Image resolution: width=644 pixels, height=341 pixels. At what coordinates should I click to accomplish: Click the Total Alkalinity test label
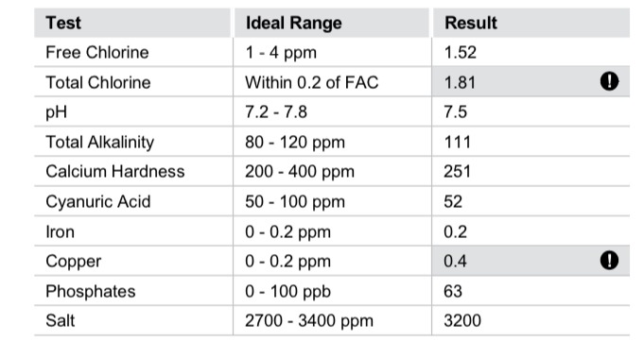click(100, 143)
